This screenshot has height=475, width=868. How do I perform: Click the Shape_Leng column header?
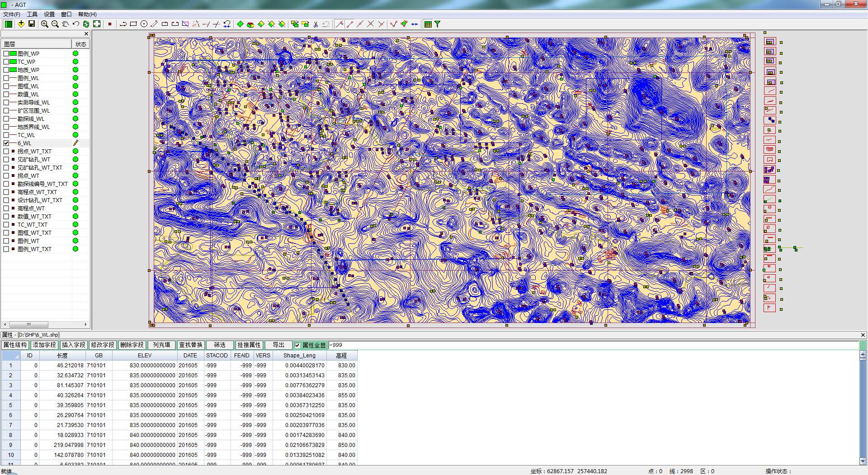299,356
